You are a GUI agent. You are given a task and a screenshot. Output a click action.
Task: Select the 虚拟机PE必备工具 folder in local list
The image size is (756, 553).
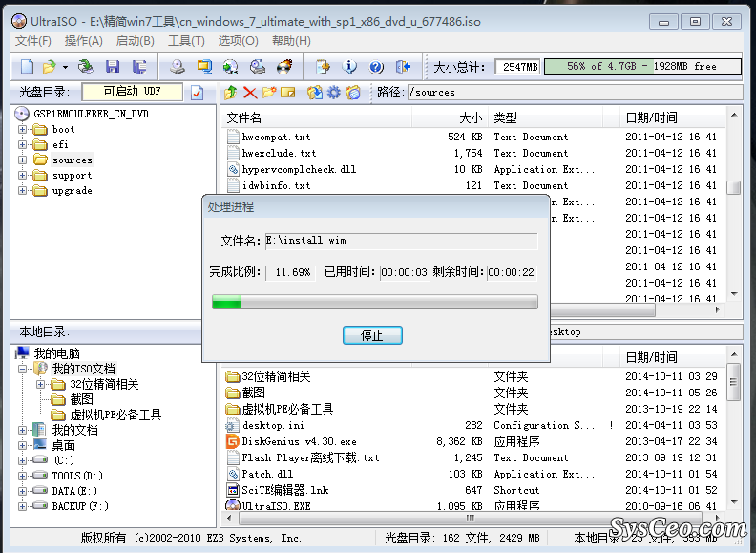click(287, 409)
